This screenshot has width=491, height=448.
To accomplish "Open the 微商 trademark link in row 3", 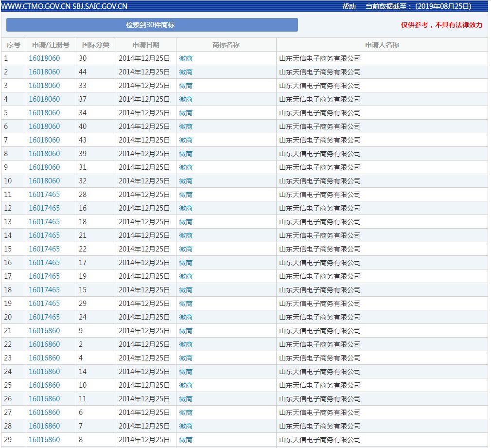I will 186,86.
